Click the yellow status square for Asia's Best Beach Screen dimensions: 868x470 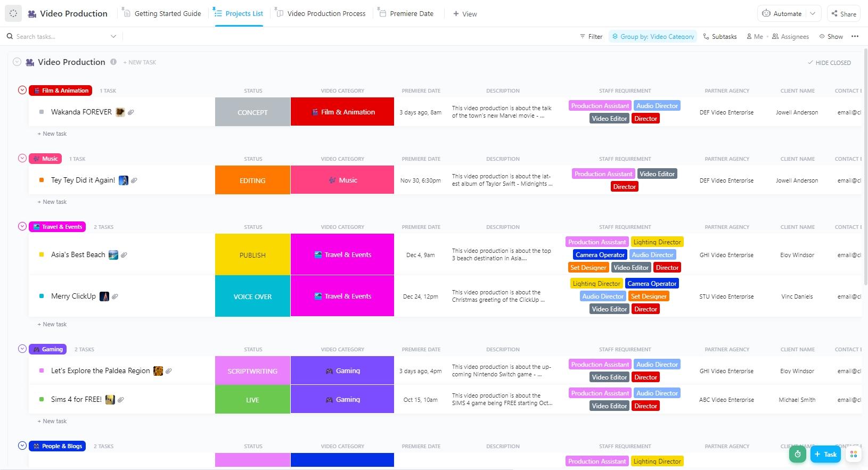click(42, 254)
